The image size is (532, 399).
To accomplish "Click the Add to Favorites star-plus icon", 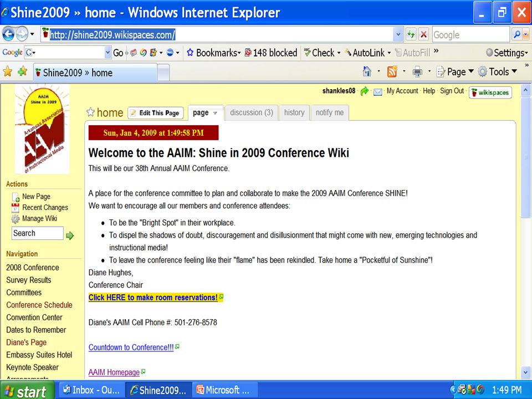I will 22,71.
